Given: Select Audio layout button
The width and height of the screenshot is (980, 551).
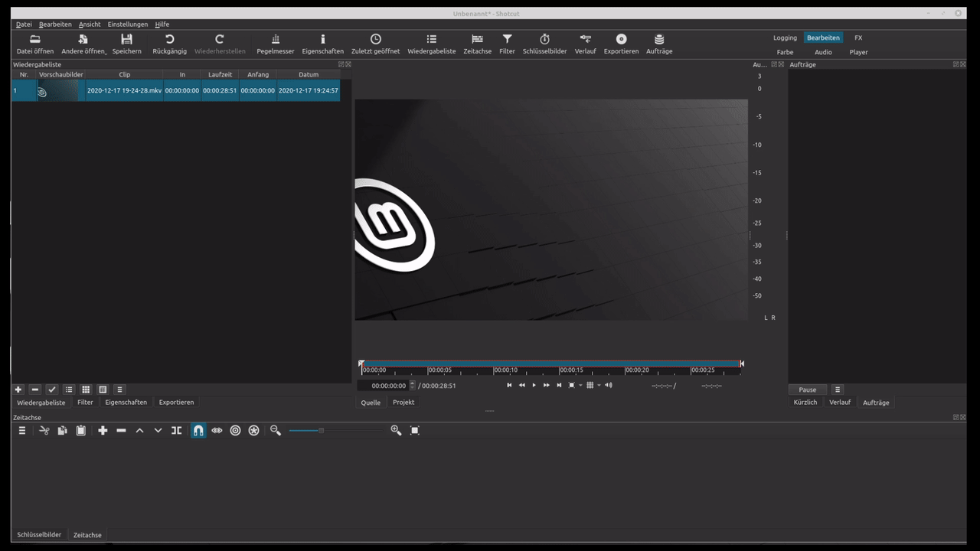Looking at the screenshot, I should click(823, 52).
